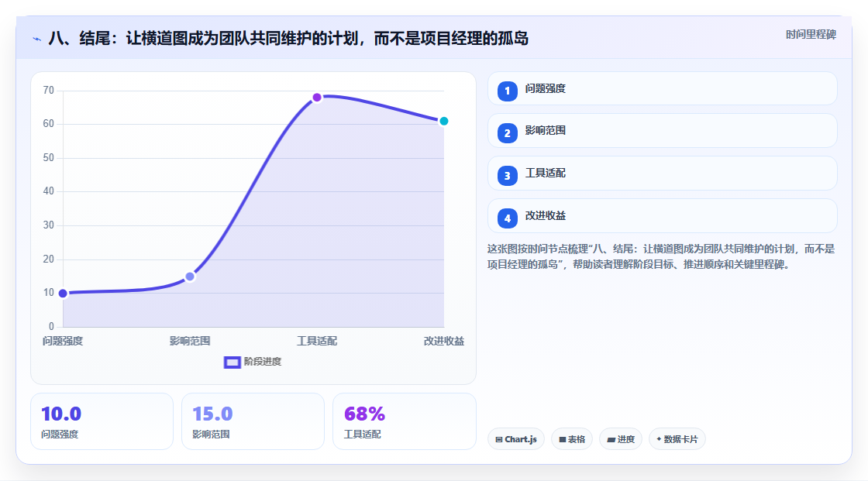Viewport: 868px width, 481px height.
Task: Click the 数据卡片 tag
Action: [677, 439]
